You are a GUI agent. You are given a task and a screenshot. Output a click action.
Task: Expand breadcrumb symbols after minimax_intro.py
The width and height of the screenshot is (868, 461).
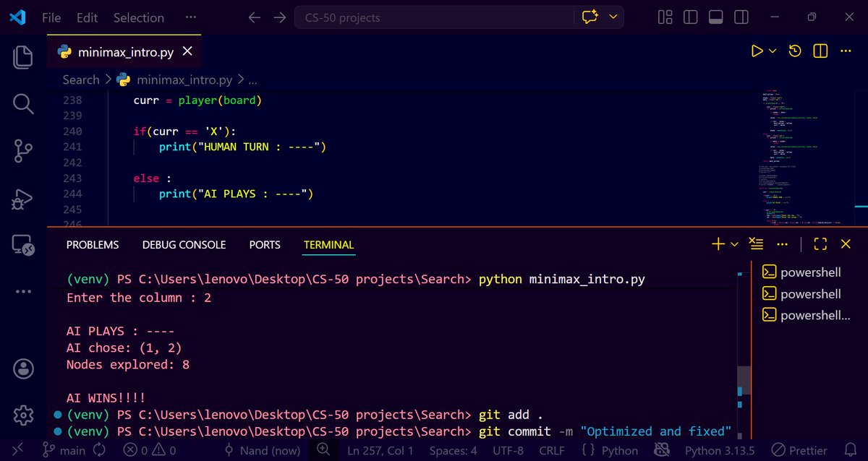pos(252,79)
